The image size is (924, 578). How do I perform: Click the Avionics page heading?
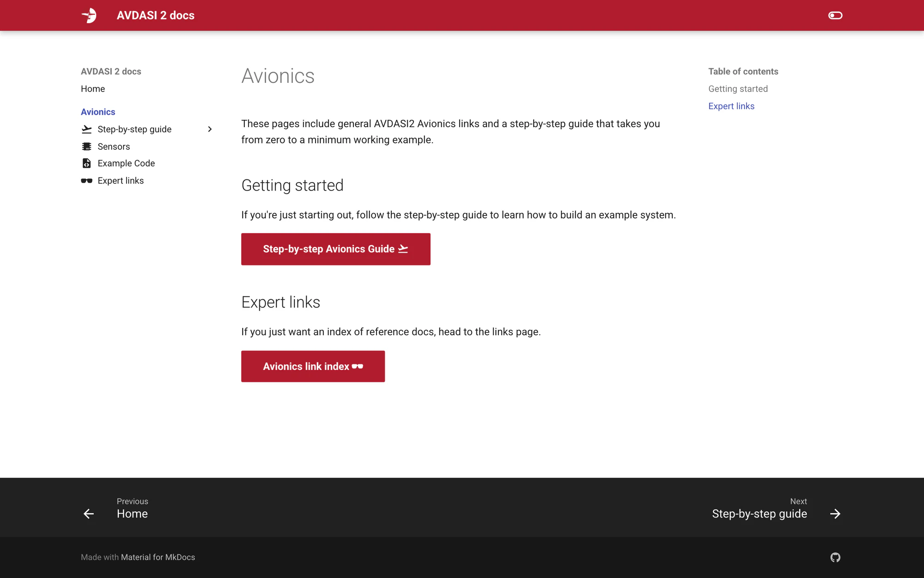pos(278,76)
